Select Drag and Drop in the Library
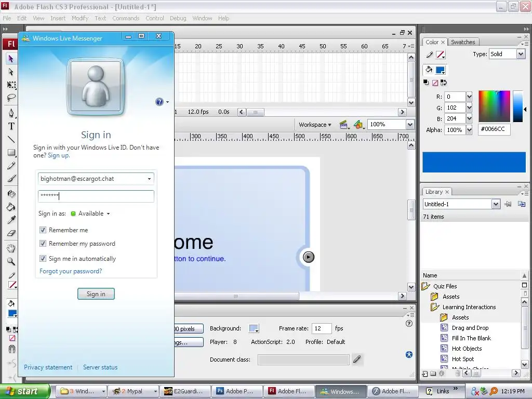This screenshot has width=532, height=399. pos(470,328)
